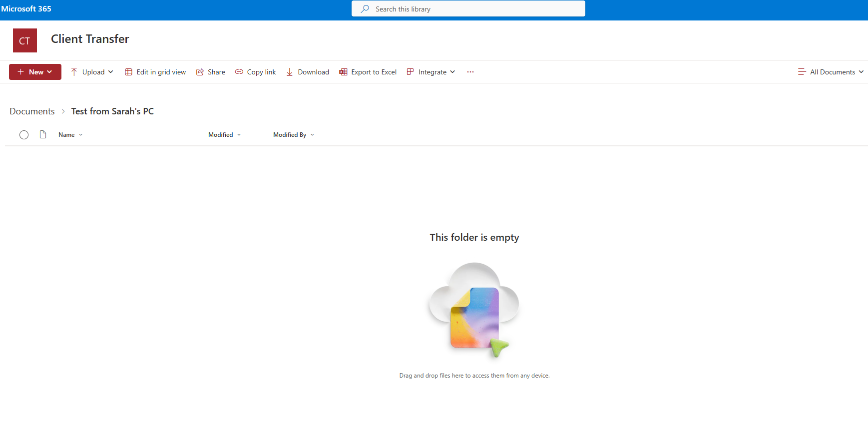
Task: Open Edit in grid view
Action: coord(155,72)
